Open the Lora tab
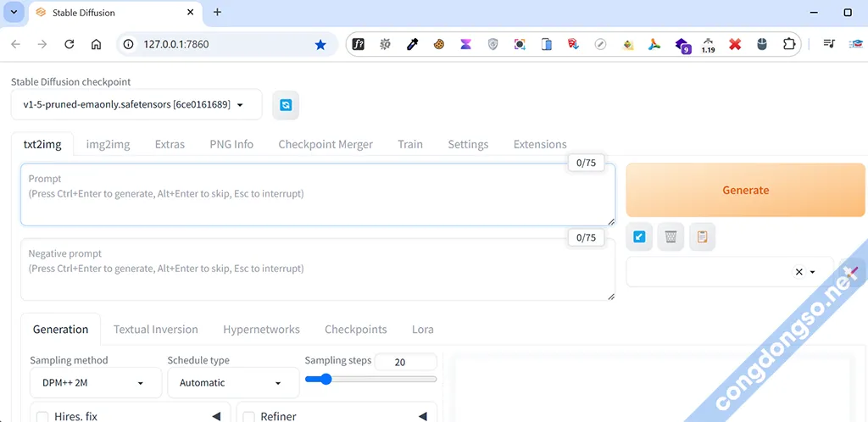The width and height of the screenshot is (868, 422). [x=423, y=330]
